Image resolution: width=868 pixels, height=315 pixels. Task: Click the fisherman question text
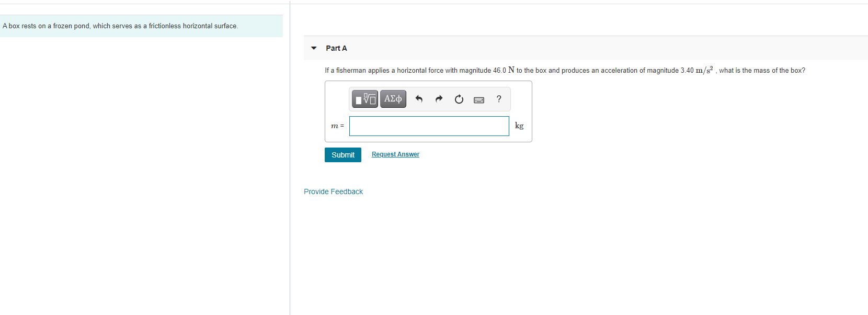coord(565,70)
